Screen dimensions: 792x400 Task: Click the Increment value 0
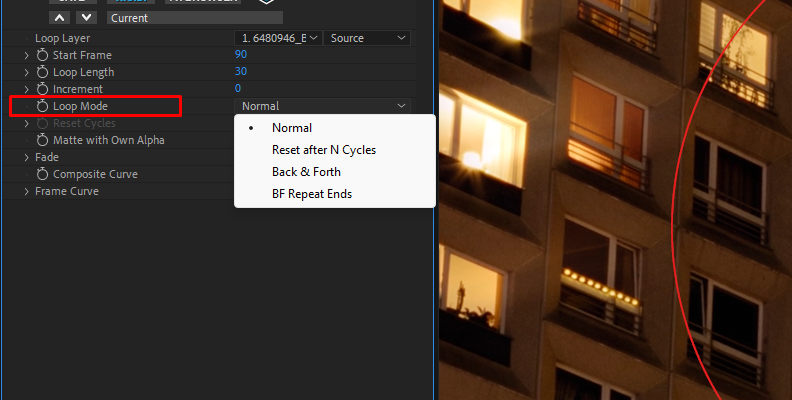point(238,88)
